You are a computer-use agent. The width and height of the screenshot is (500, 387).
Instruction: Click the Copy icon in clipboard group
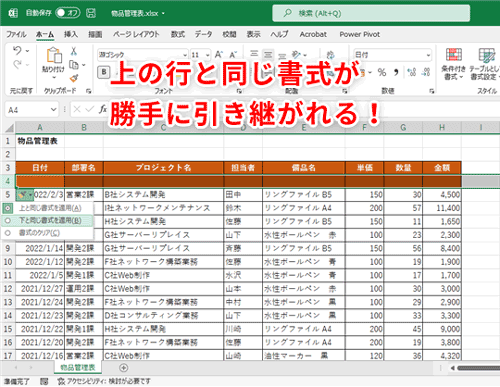click(73, 65)
